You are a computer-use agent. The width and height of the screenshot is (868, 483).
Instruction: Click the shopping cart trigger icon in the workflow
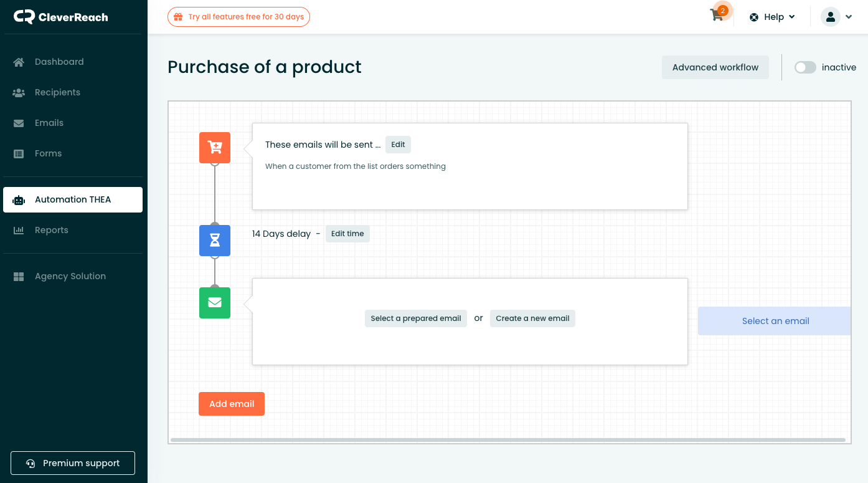point(214,147)
